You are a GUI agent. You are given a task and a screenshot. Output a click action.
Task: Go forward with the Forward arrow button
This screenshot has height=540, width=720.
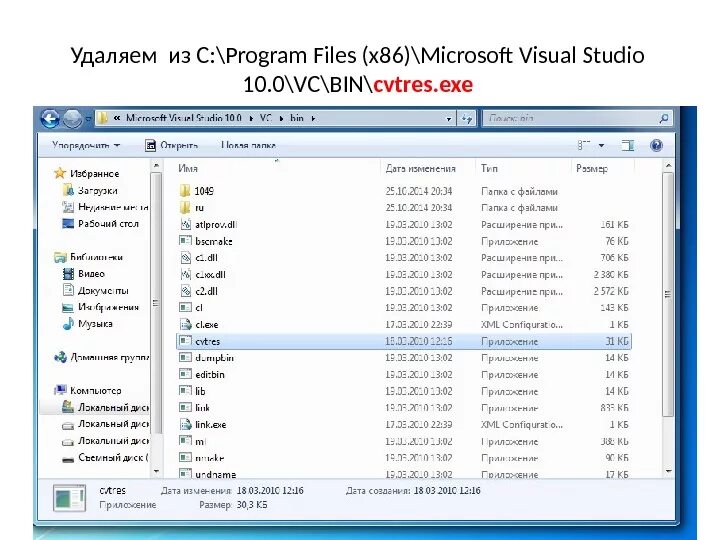point(72,119)
